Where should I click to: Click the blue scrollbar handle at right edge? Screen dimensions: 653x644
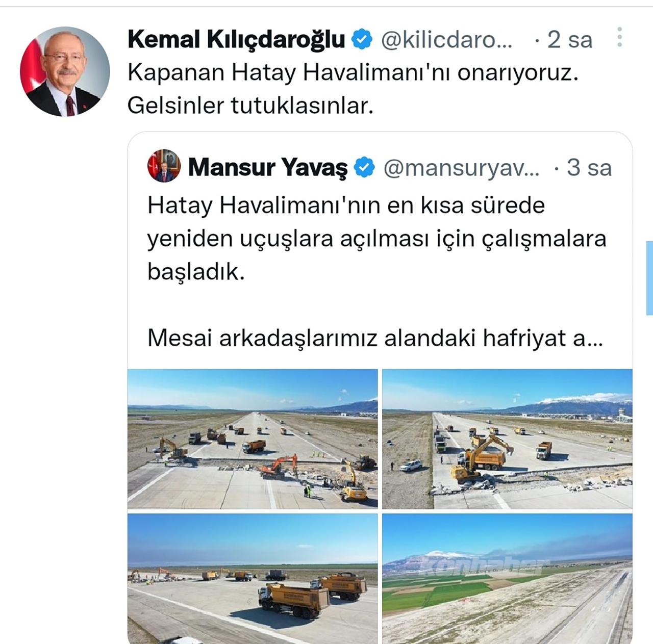click(x=649, y=278)
